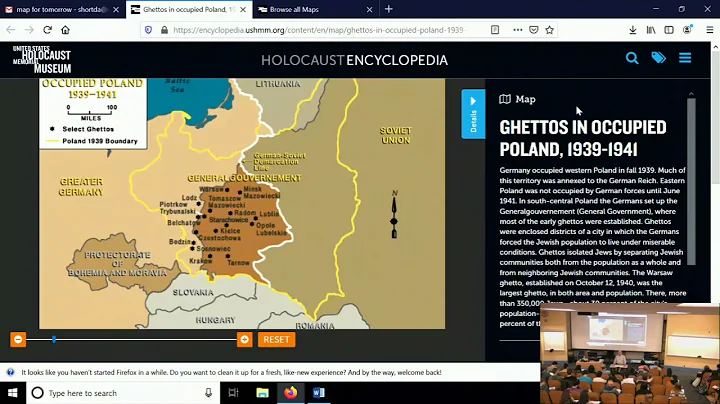Click the Holocaust Museum logo
The height and width of the screenshot is (404, 720).
(x=42, y=60)
